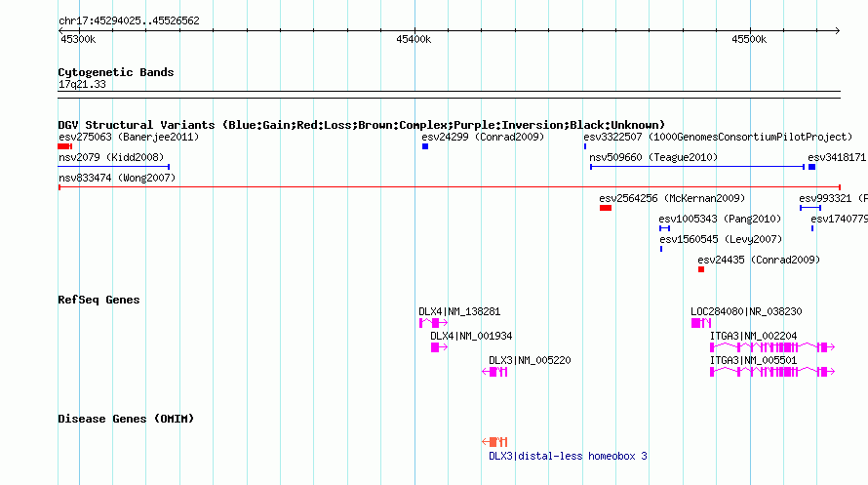
Task: Click the 17q21.33 band label
Action: (82, 84)
